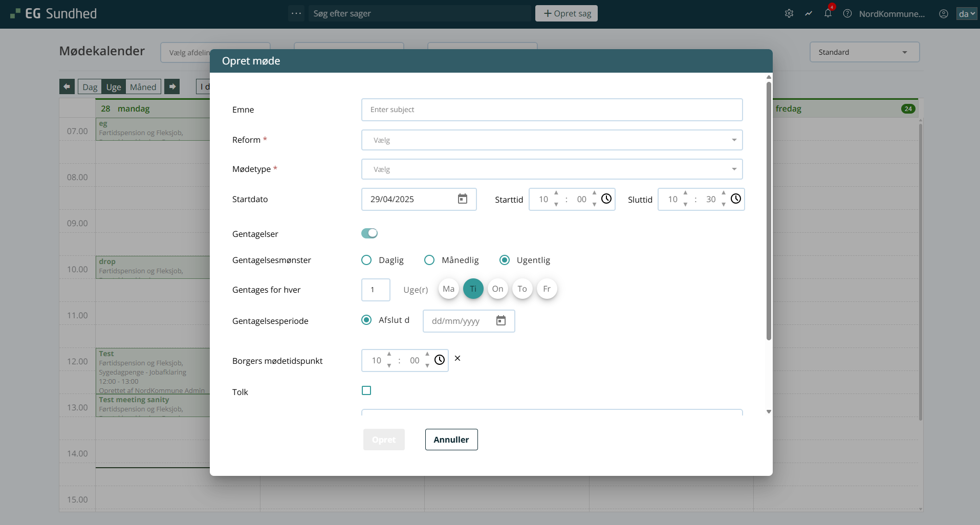Expand the Mødetype dropdown
Viewport: 980px width, 525px height.
552,169
